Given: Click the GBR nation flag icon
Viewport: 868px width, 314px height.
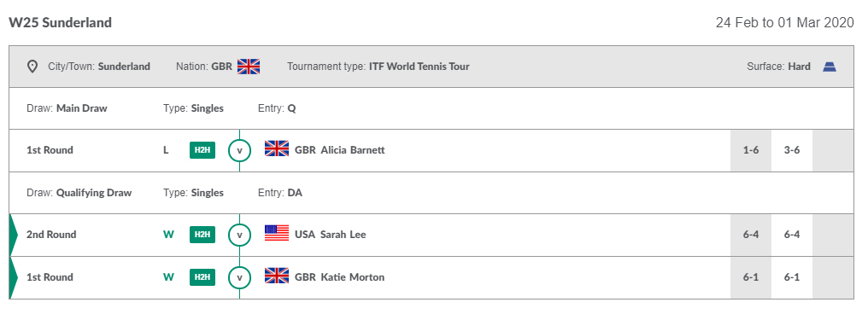Looking at the screenshot, I should 249,67.
